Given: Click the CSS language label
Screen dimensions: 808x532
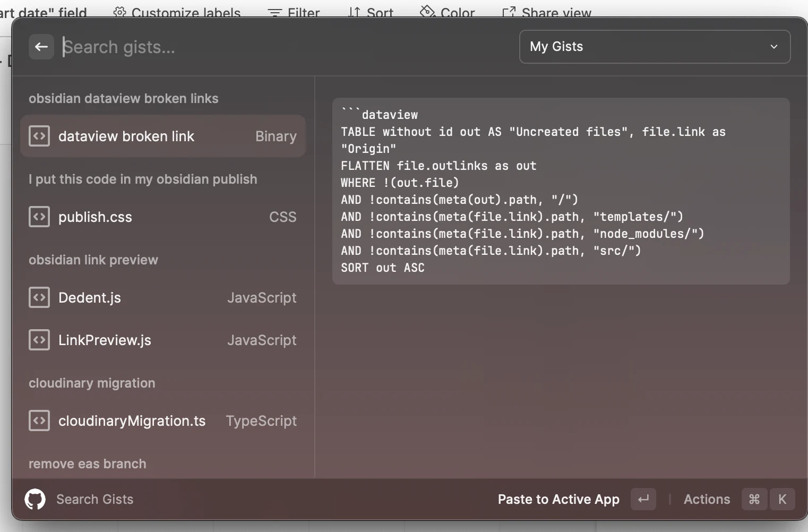Looking at the screenshot, I should point(283,217).
